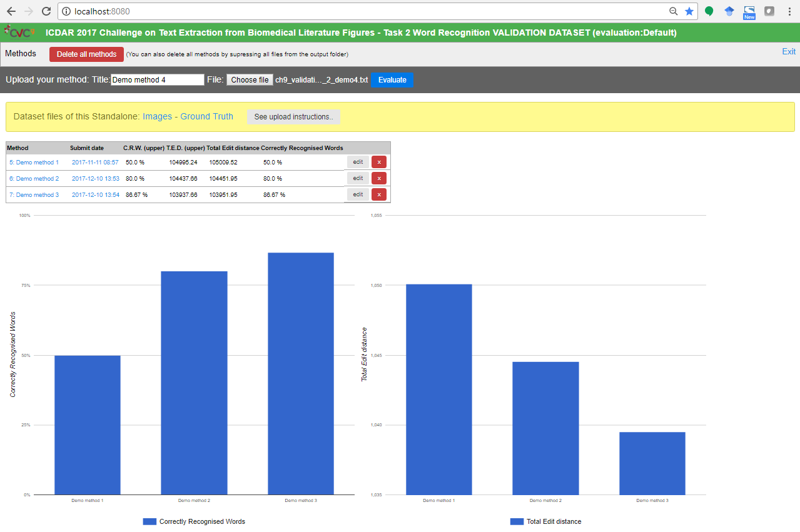Open the zoom magnifier icon in address bar

674,11
